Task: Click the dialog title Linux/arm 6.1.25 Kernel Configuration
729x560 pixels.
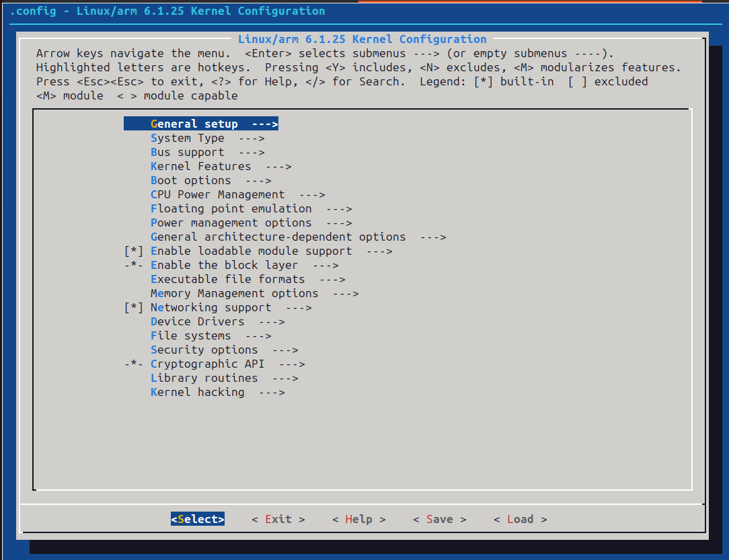Action: click(x=362, y=39)
